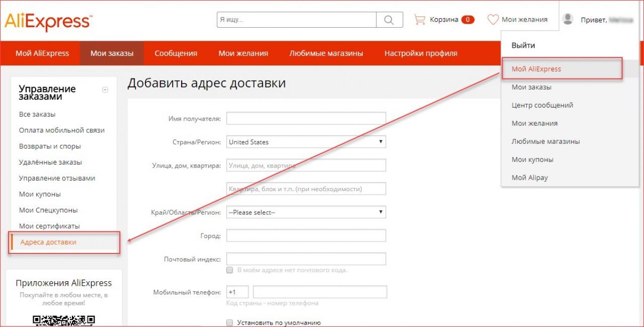644x327 pixels.
Task: Open Центр сообщений from account menu
Action: [542, 105]
